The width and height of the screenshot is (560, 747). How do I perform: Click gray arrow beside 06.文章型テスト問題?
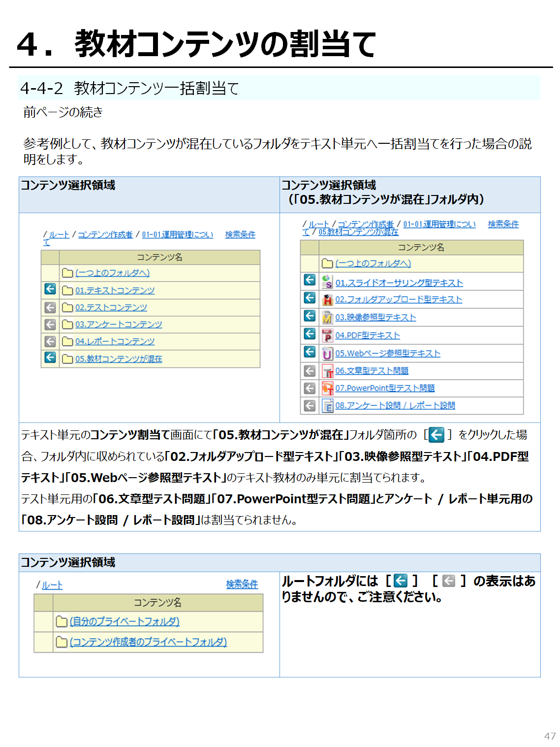(x=310, y=371)
